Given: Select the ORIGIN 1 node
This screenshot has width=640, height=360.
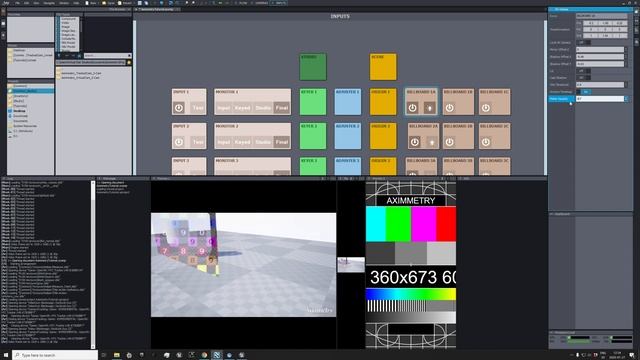Looking at the screenshot, I should pyautogui.click(x=383, y=102).
